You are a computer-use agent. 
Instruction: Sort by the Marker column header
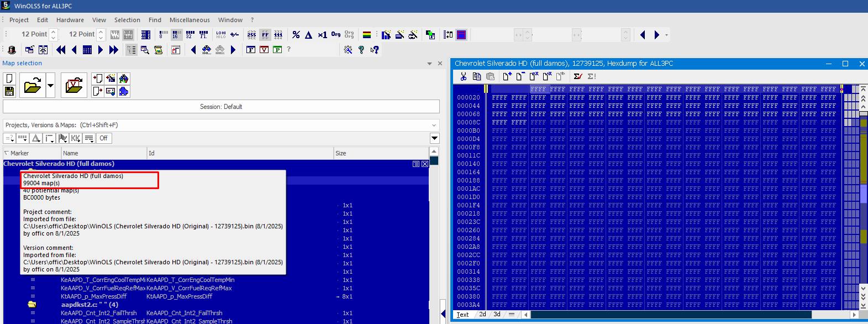tap(32, 153)
